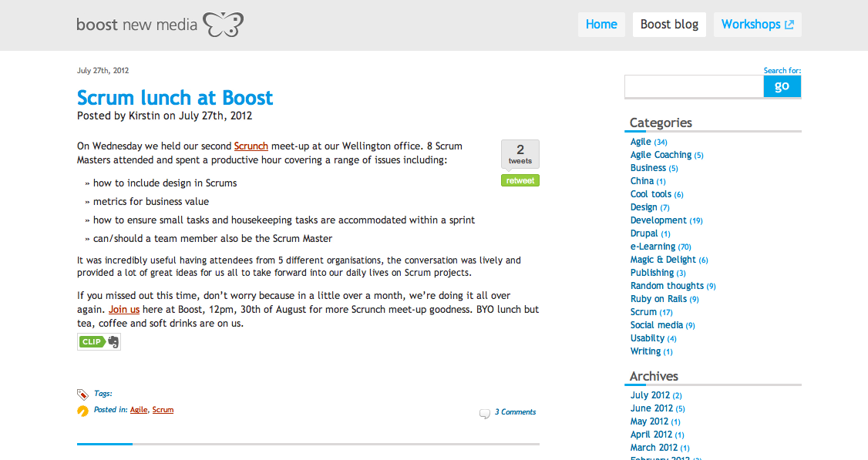Focus the Search for input field

pos(695,86)
